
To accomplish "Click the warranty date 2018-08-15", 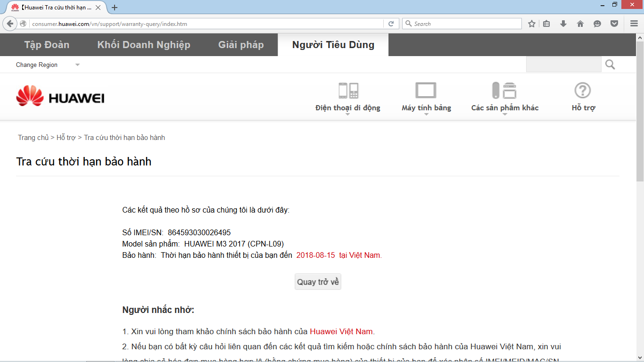I will point(315,255).
